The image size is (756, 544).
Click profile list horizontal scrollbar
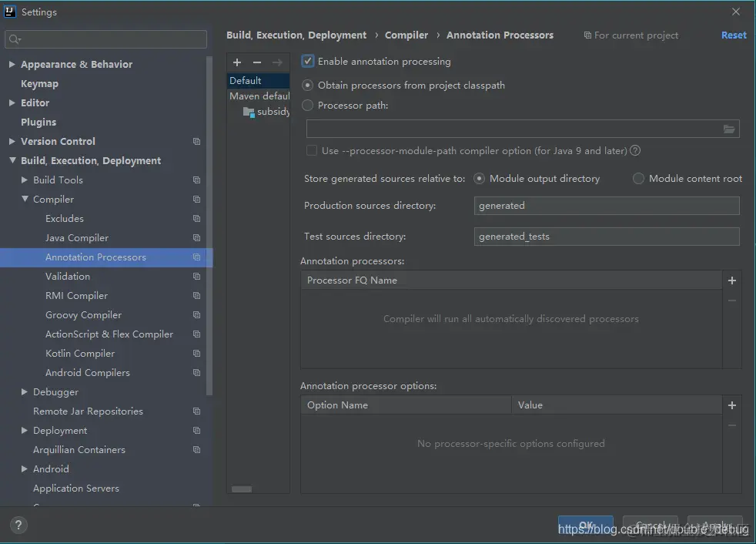[x=242, y=489]
